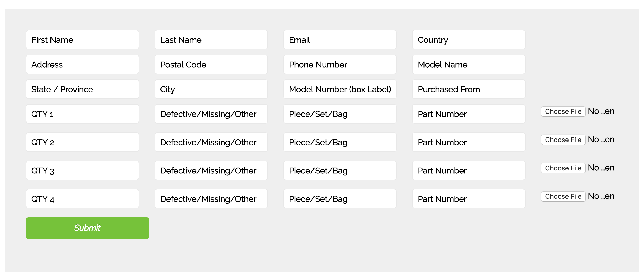Click the Country field

469,40
